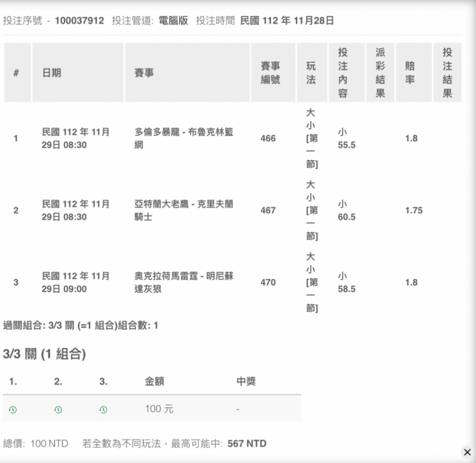Click the 567 NTD maximum payout
Image resolution: width=476 pixels, height=463 pixels.
click(247, 444)
